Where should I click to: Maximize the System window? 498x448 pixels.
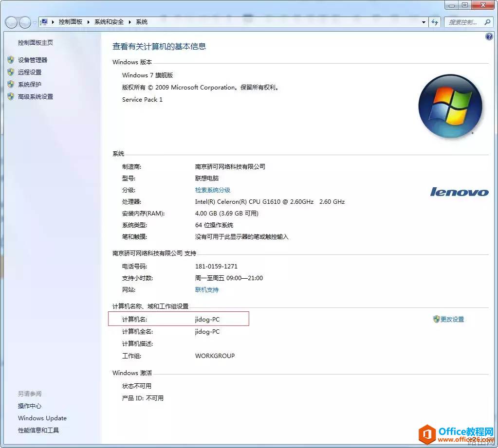click(x=464, y=5)
